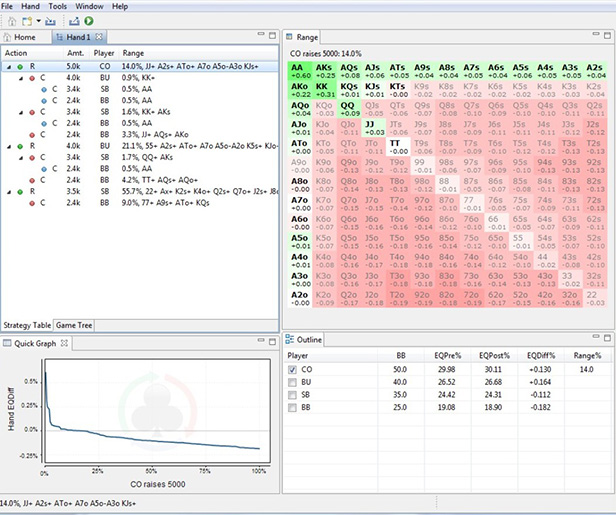This screenshot has height=515, width=616.
Task: Switch to the Home tab
Action: [24, 37]
